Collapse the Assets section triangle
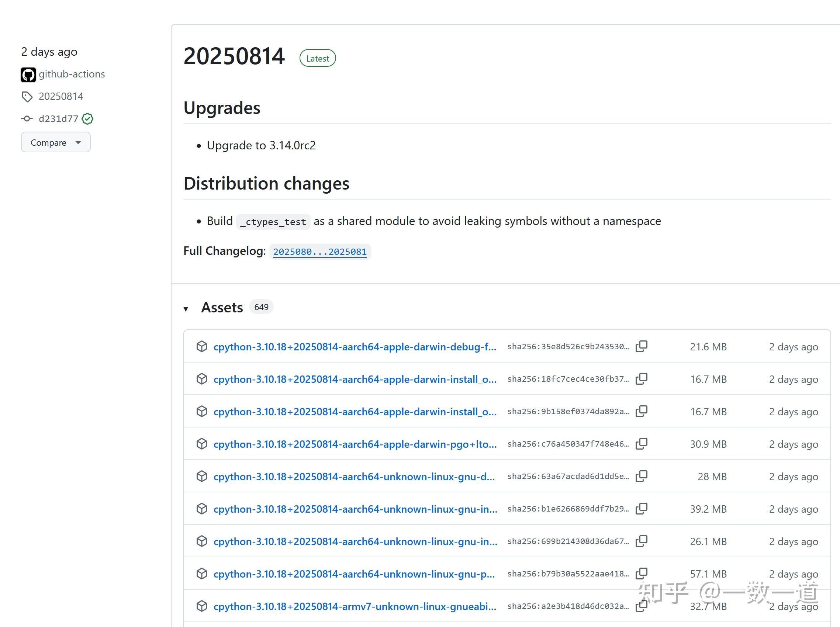The width and height of the screenshot is (840, 627). 186,309
